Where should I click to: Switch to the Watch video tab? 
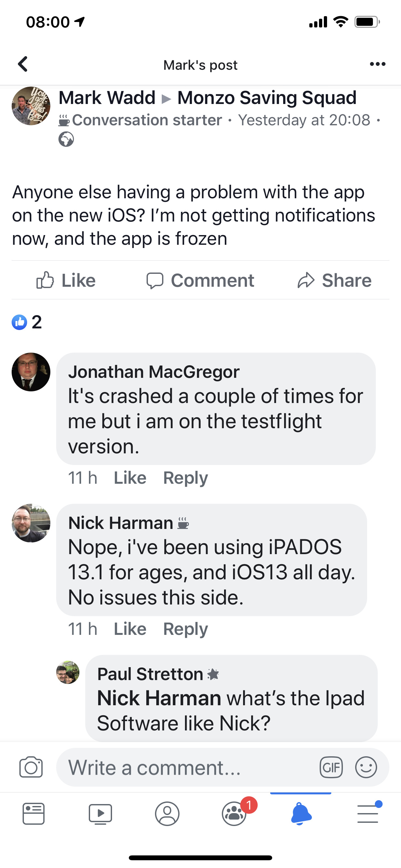point(100,814)
